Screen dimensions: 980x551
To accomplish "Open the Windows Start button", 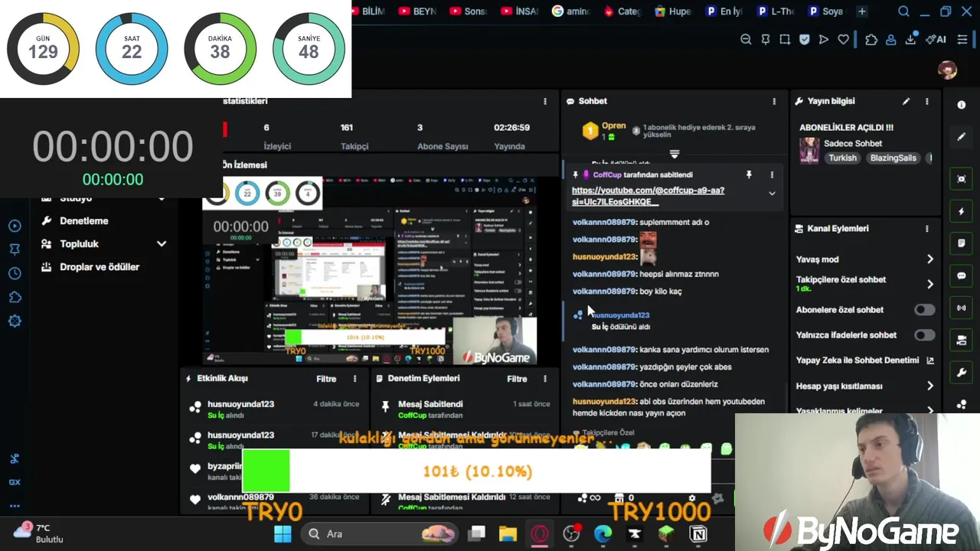I will (x=283, y=534).
